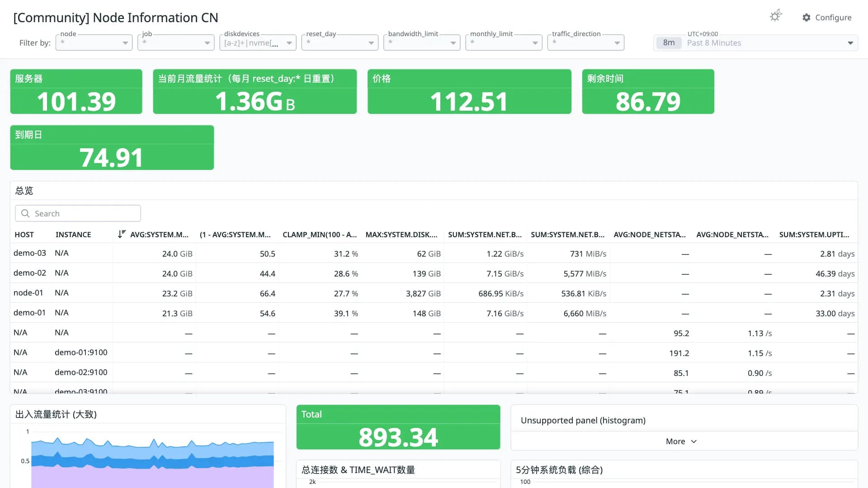Expand the diskdevices filter dropdown
868x488 pixels.
point(258,42)
